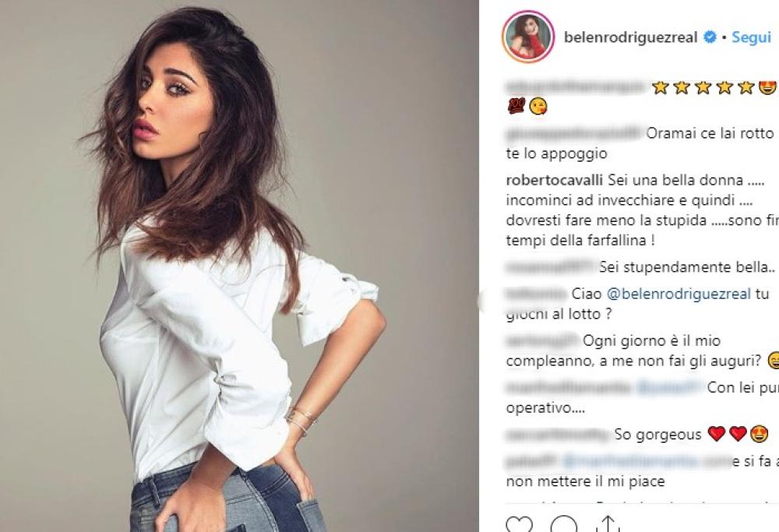Click the main photo of the woman
Viewport: 779px width, 532px height.
(x=239, y=266)
